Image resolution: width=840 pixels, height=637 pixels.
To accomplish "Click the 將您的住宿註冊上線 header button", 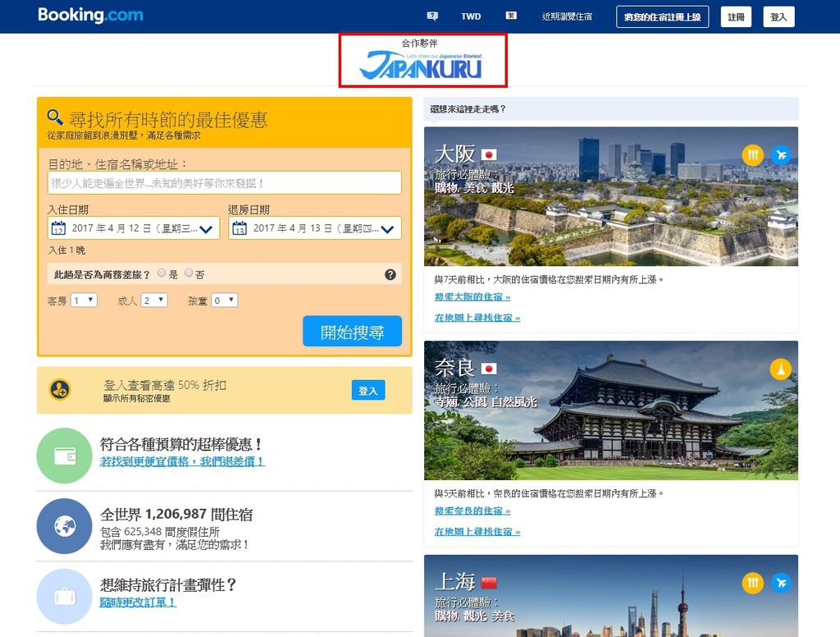I will point(663,16).
